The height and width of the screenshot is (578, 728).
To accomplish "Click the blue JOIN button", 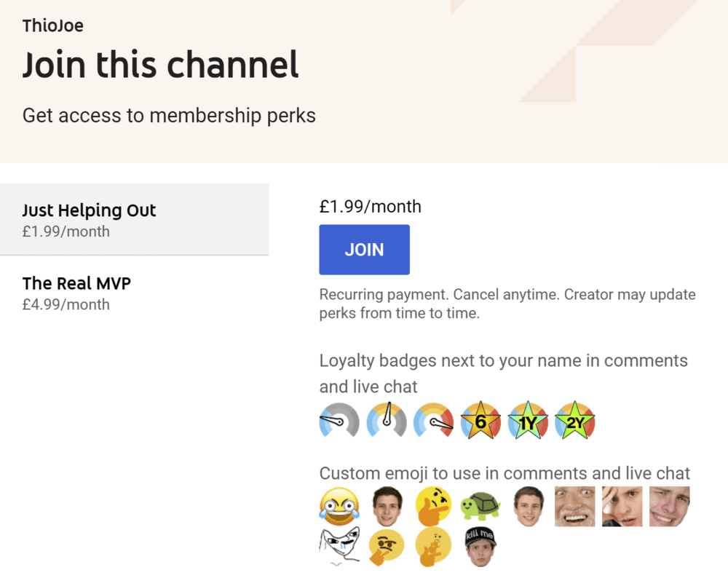I will click(364, 249).
